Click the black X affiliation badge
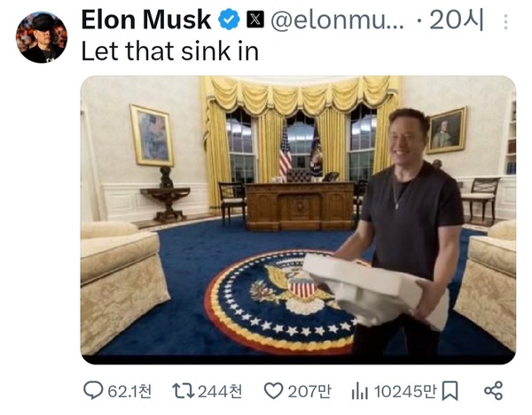Screen dimensions: 532x415 (255, 20)
